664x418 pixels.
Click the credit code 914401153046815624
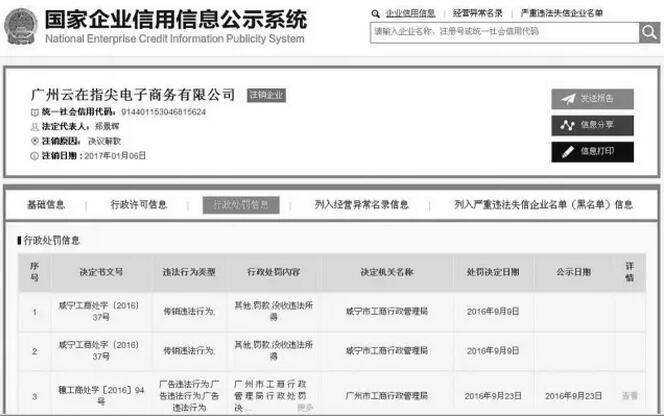click(163, 112)
